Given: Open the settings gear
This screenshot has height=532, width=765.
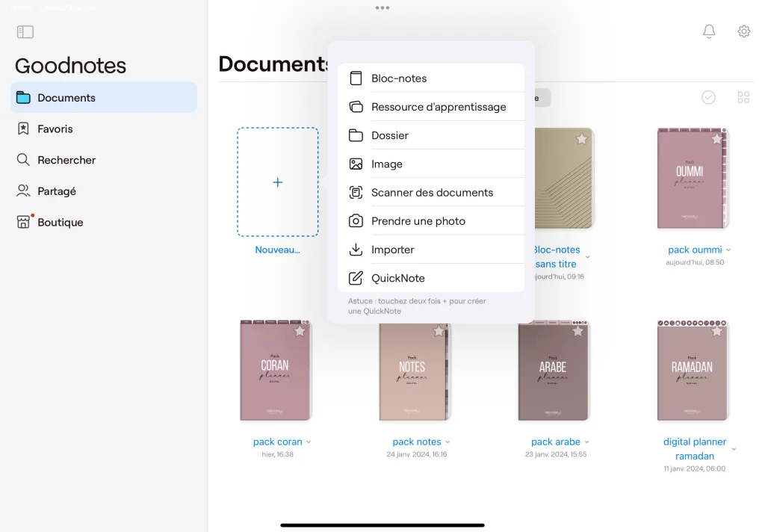Looking at the screenshot, I should point(743,31).
